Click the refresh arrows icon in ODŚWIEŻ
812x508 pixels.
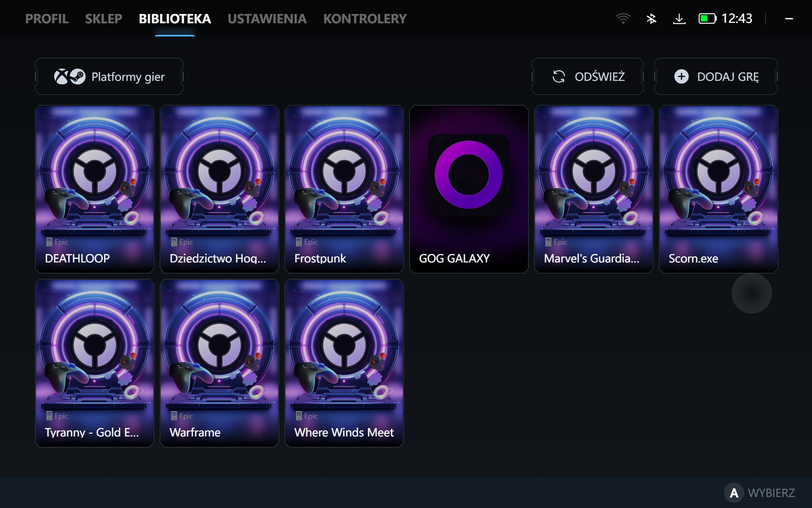click(x=559, y=77)
